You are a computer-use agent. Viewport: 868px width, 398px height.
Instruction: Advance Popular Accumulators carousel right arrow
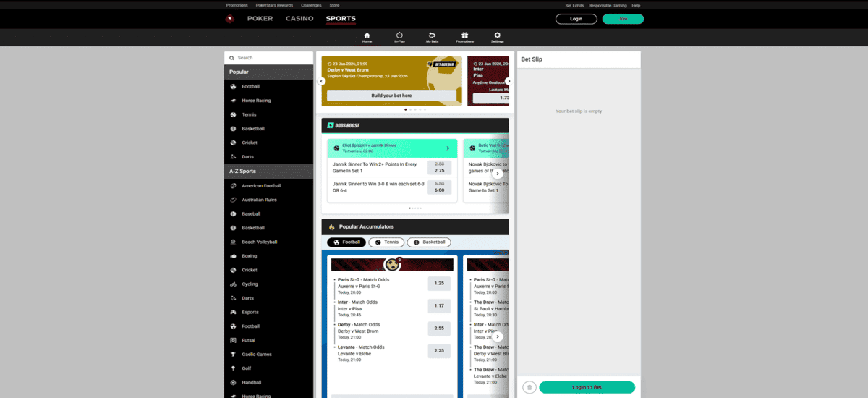pos(498,336)
